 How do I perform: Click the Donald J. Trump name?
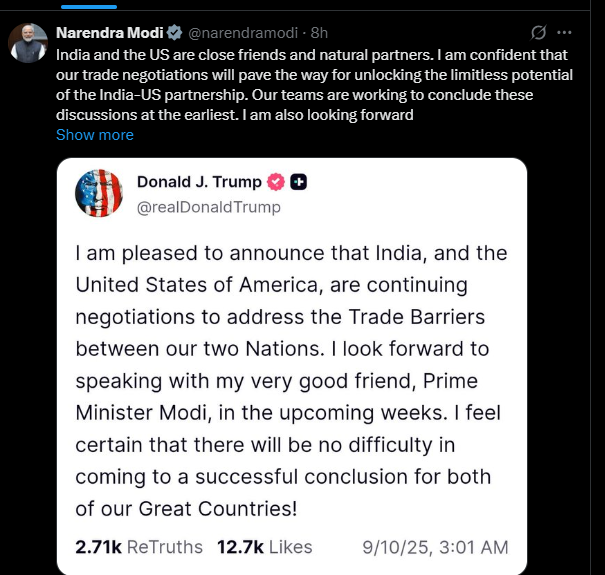click(x=199, y=182)
